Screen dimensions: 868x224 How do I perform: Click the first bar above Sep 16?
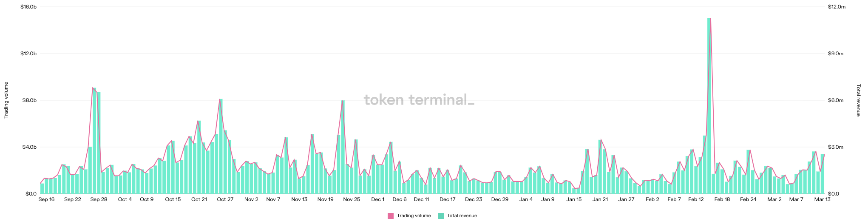pyautogui.click(x=42, y=189)
